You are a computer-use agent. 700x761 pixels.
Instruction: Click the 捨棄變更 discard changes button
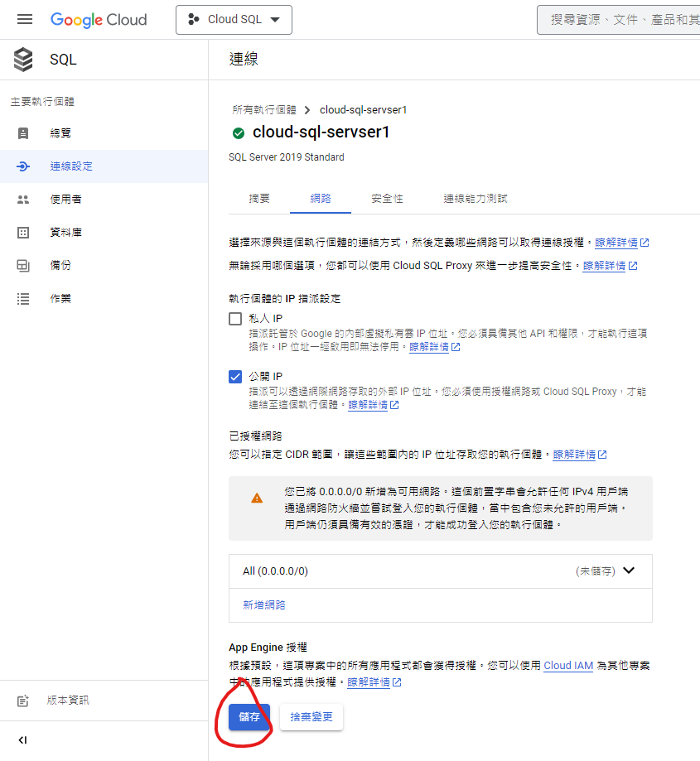click(311, 717)
